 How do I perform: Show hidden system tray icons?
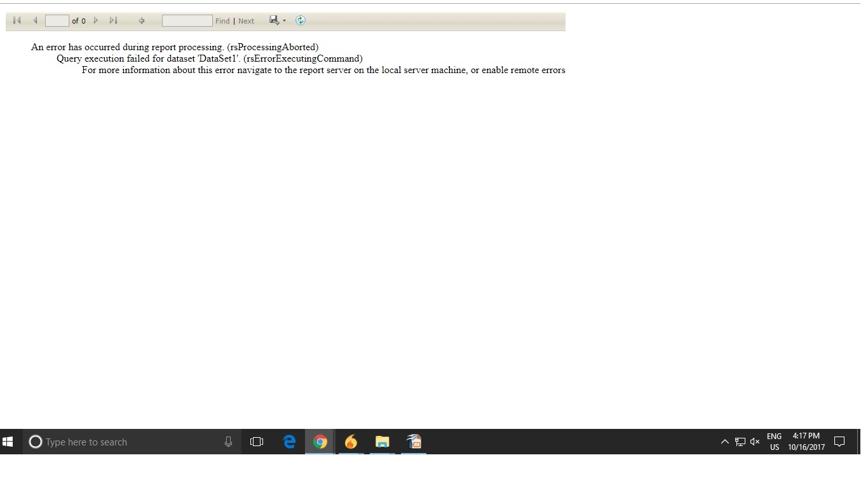click(724, 442)
